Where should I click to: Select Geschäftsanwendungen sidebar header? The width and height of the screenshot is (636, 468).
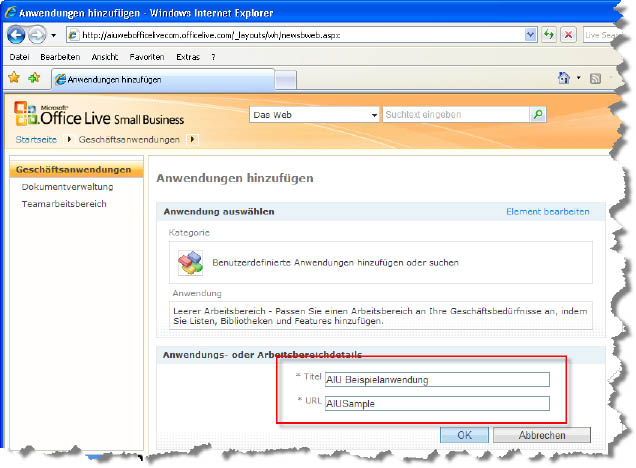click(76, 170)
